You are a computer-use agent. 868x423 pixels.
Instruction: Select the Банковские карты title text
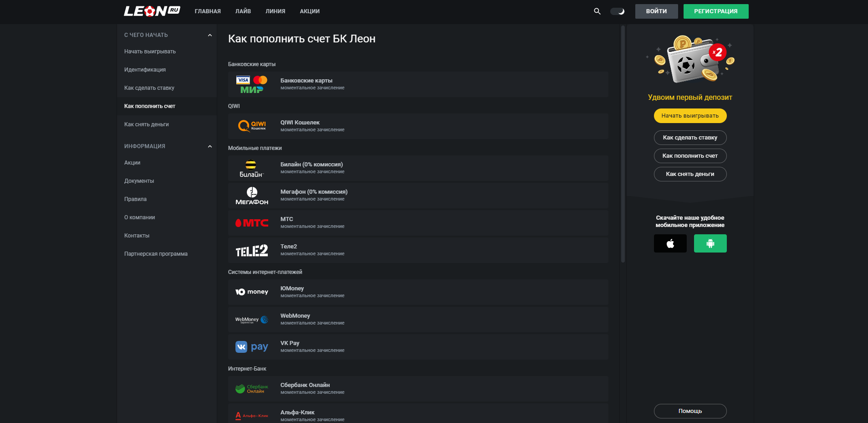coord(306,81)
